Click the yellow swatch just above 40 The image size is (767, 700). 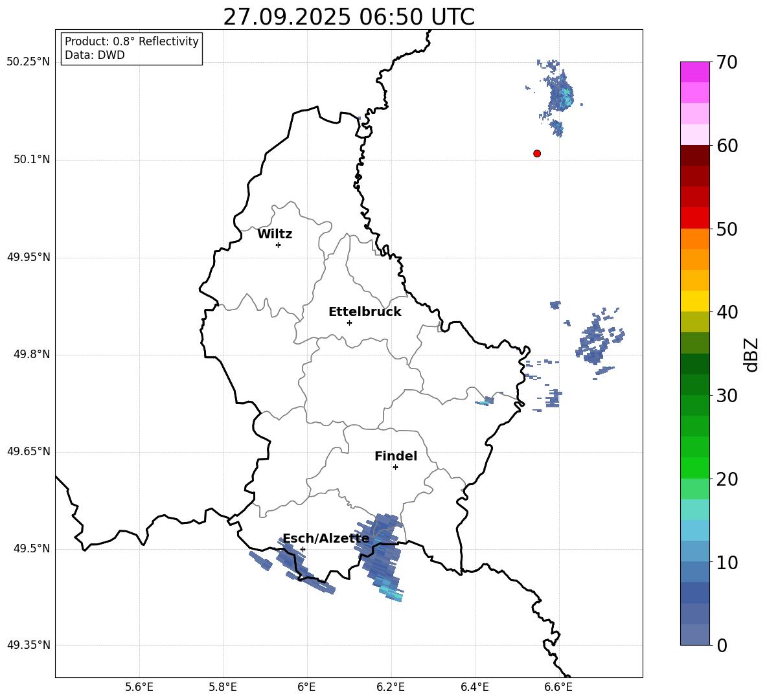(x=695, y=301)
